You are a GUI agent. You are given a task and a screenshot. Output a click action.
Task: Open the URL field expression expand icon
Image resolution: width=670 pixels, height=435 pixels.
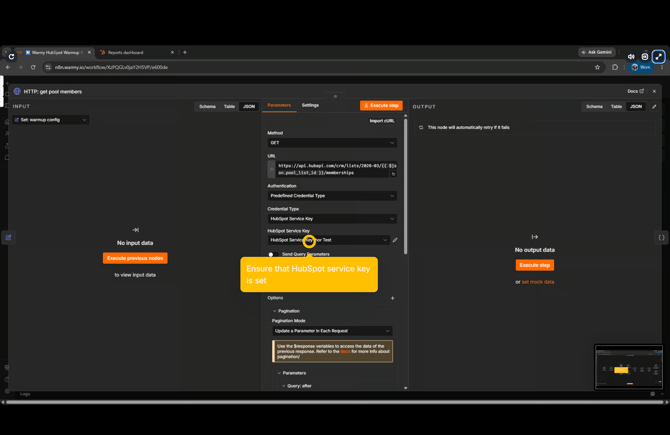393,173
